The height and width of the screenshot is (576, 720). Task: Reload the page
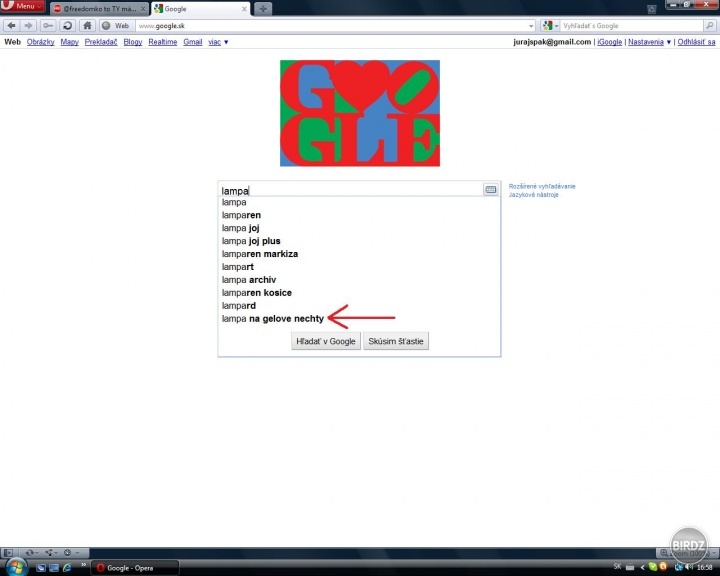click(x=67, y=26)
